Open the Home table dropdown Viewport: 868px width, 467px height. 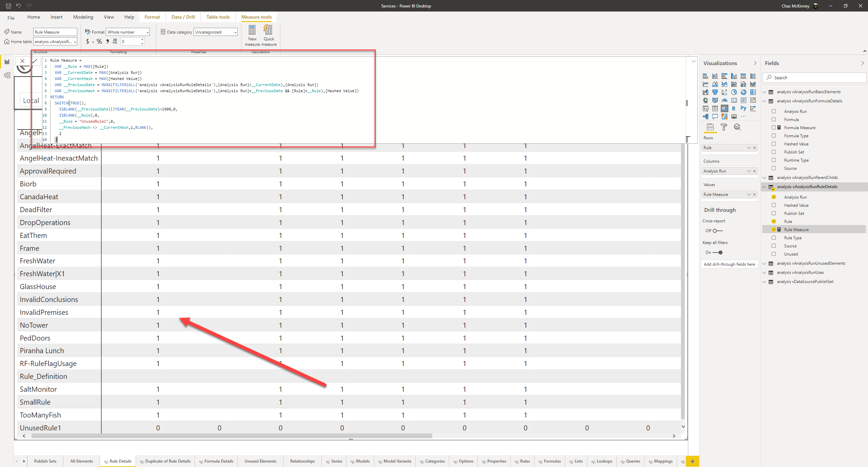coord(55,41)
